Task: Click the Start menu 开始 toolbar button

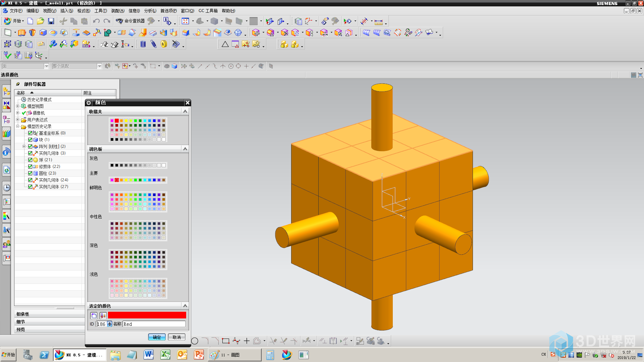Action: 14,21
